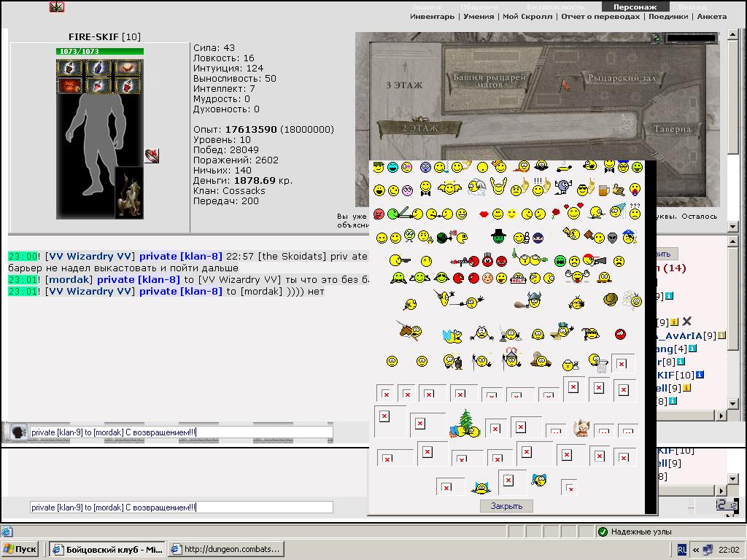Go to Таверна on the map

(x=672, y=129)
